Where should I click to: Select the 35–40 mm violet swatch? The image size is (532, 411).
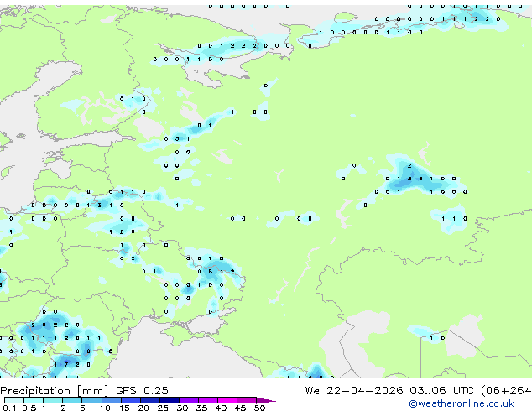(208, 400)
